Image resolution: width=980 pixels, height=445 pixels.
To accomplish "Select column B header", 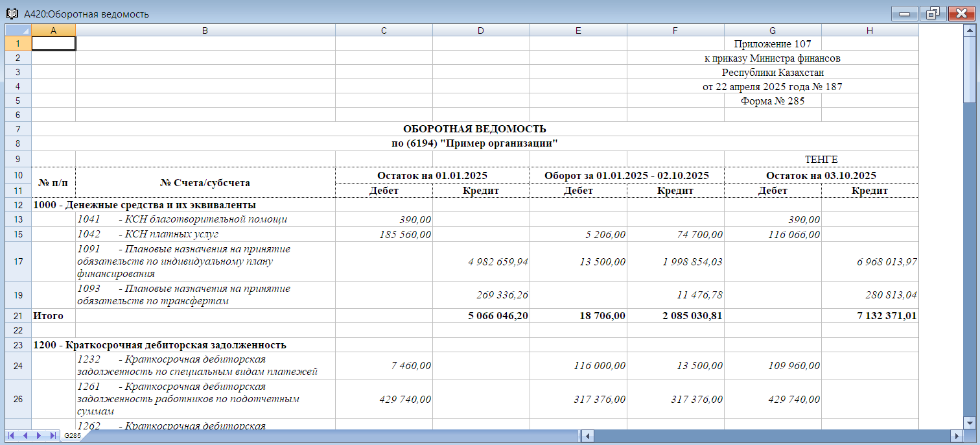I will click(205, 30).
